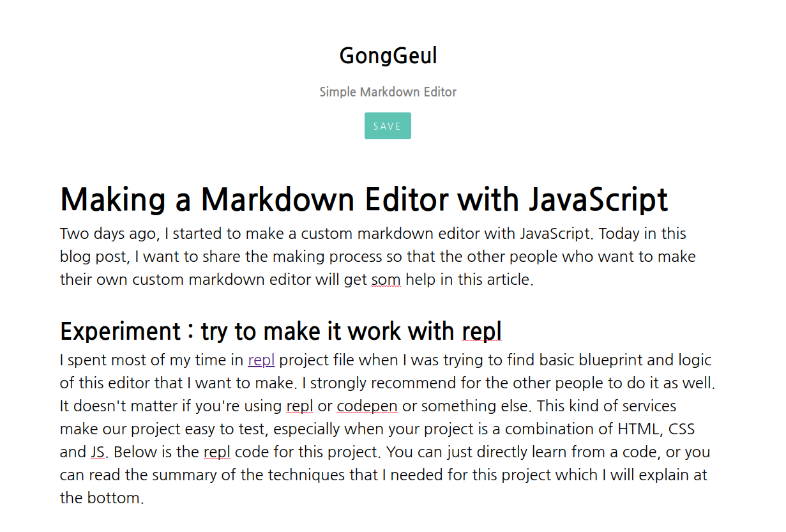Click the underlined word "codepen"
Image resolution: width=786 pixels, height=532 pixels.
pyautogui.click(x=367, y=406)
